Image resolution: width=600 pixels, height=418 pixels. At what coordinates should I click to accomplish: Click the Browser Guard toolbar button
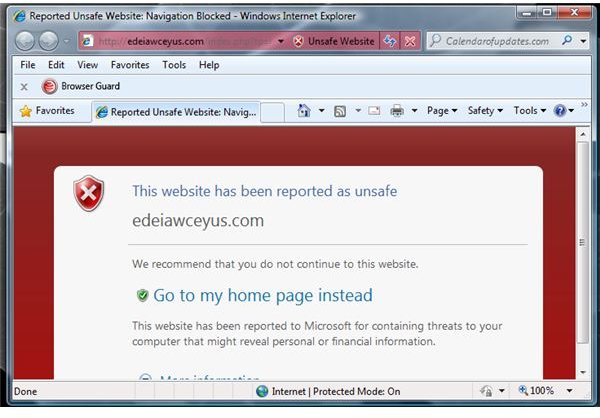click(x=81, y=86)
